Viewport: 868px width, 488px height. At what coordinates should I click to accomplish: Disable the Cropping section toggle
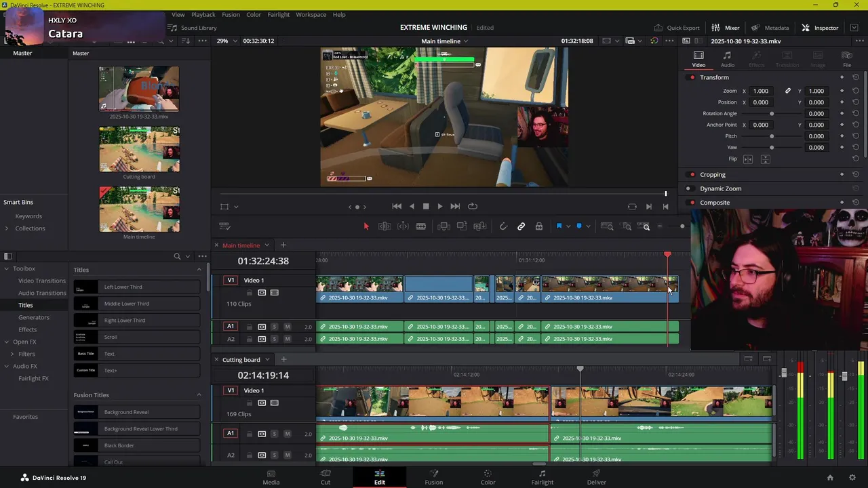click(x=692, y=175)
